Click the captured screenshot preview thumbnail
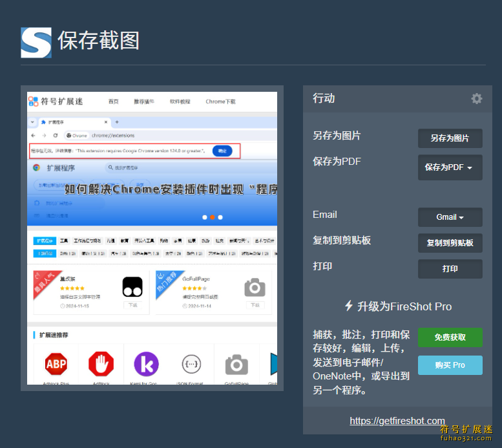This screenshot has width=502, height=448. tap(152, 238)
